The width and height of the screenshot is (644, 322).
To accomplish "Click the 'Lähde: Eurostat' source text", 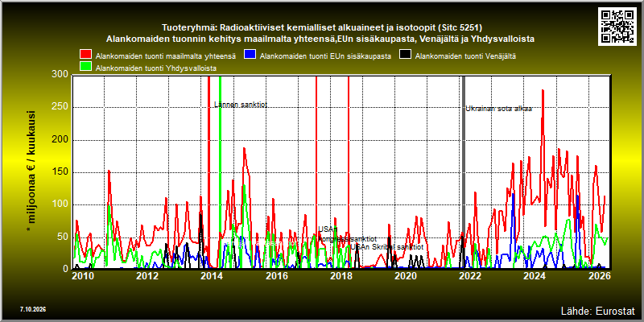I will (598, 310).
